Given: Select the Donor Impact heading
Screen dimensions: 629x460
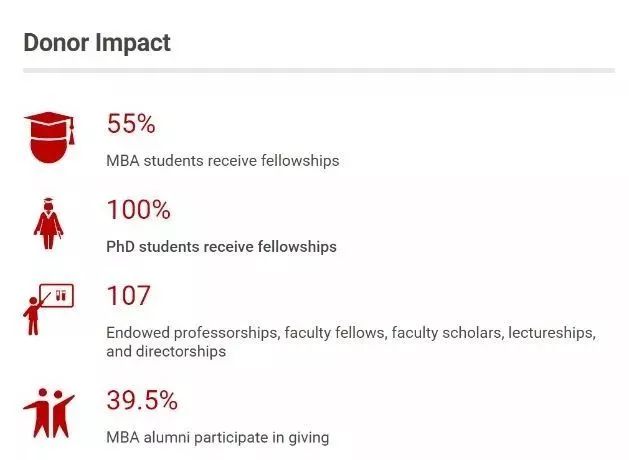Looking at the screenshot, I should click(x=97, y=43).
